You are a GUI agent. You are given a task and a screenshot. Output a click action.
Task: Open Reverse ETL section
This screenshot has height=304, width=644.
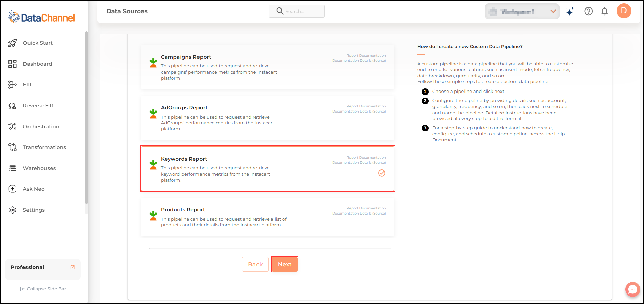click(x=39, y=106)
